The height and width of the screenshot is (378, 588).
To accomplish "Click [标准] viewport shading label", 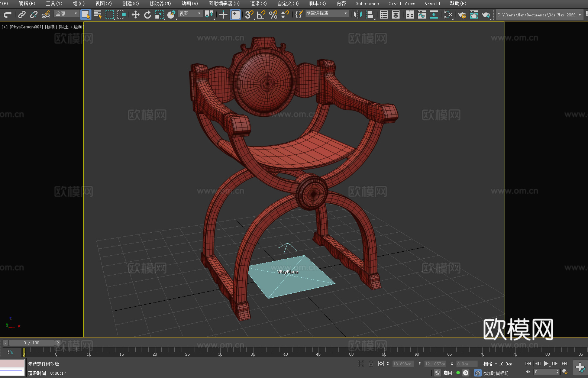I will 51,27.
